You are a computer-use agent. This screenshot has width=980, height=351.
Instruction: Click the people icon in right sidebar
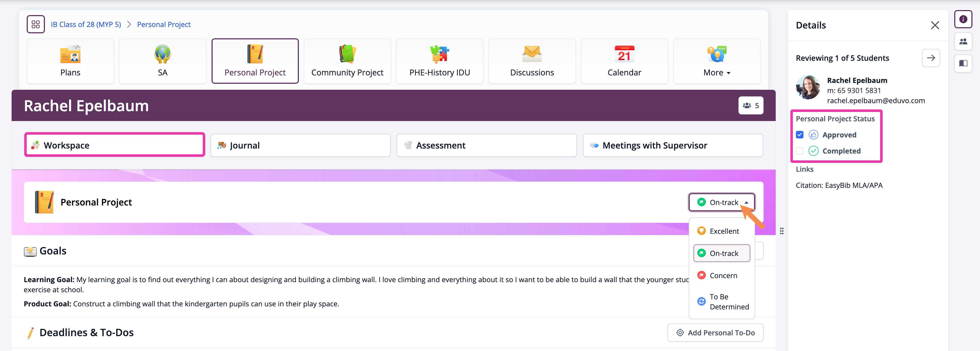click(963, 41)
